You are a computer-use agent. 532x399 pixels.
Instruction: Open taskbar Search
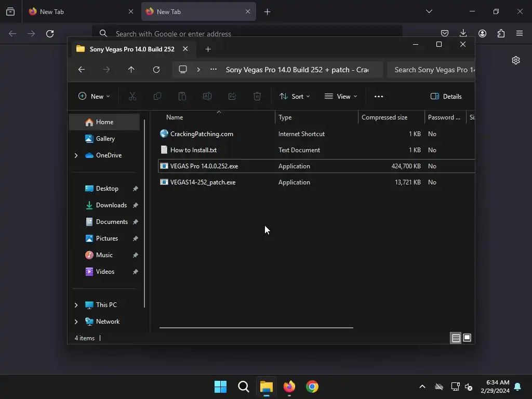point(243,387)
